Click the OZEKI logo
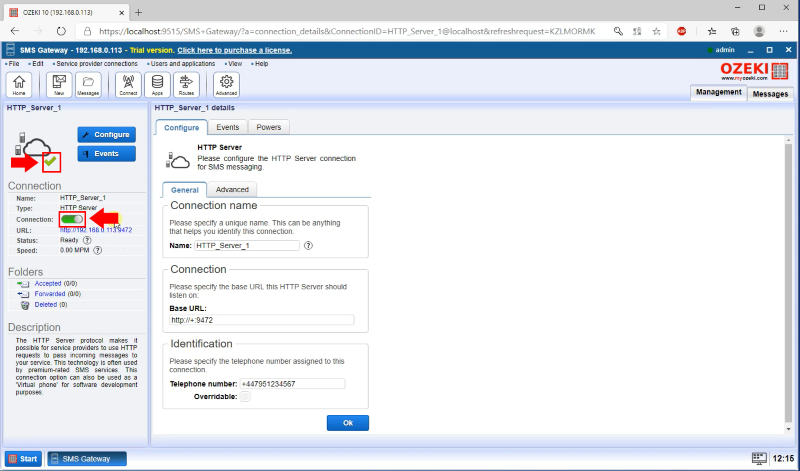The image size is (800, 471). coord(754,71)
